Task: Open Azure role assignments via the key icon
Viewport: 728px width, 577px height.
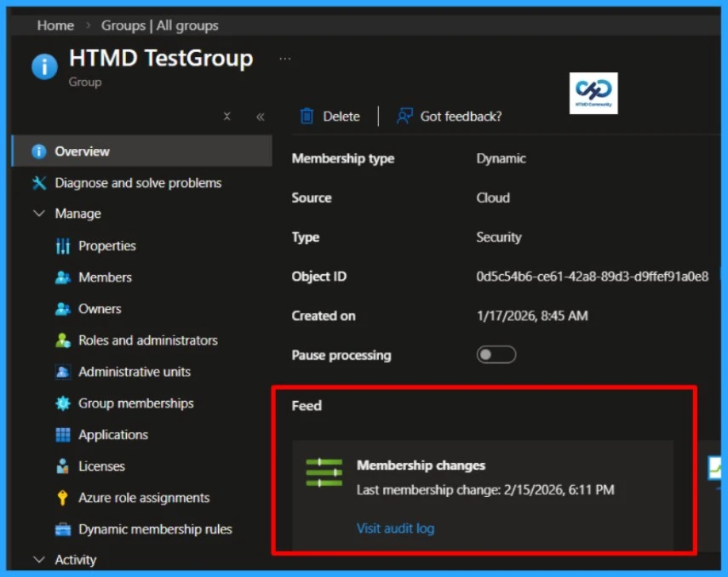Action: point(60,497)
